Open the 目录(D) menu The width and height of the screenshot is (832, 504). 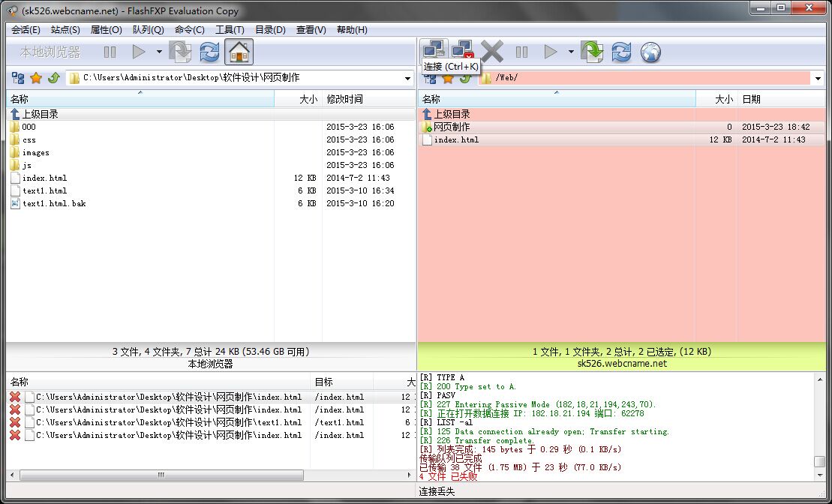[x=270, y=30]
